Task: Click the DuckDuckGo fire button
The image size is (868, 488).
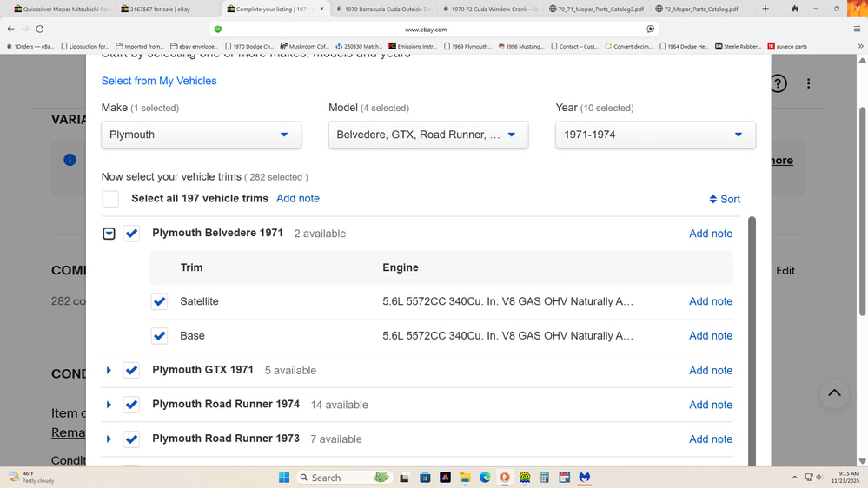Action: click(795, 9)
